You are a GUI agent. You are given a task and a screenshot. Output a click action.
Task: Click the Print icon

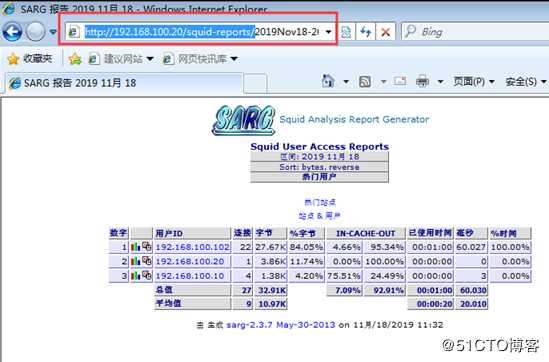[x=422, y=82]
